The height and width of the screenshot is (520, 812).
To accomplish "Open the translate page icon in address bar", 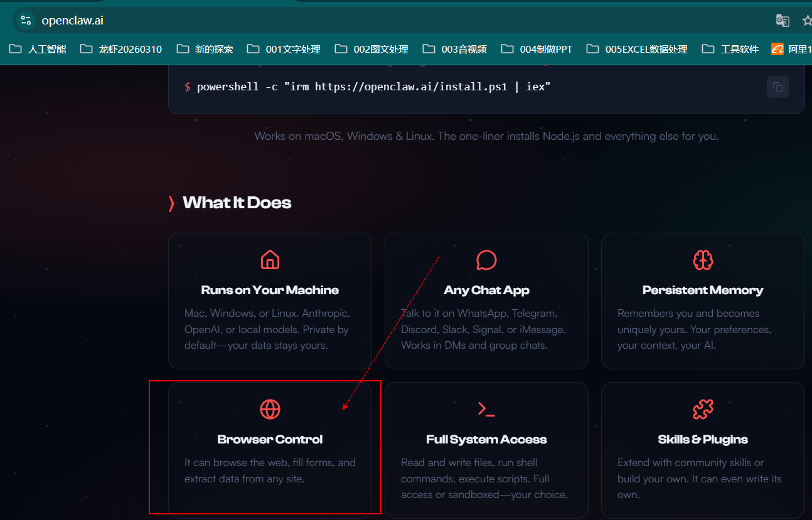I will tap(783, 21).
